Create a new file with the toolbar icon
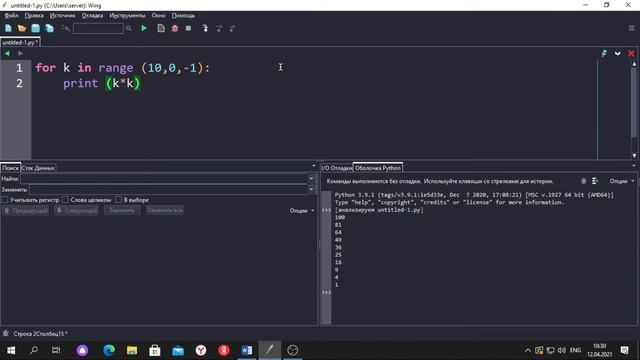 tap(8, 28)
